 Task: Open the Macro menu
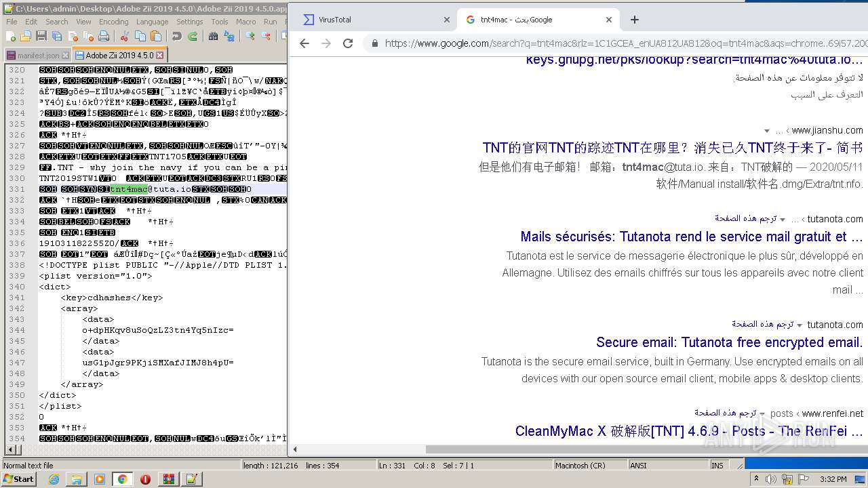click(x=246, y=22)
